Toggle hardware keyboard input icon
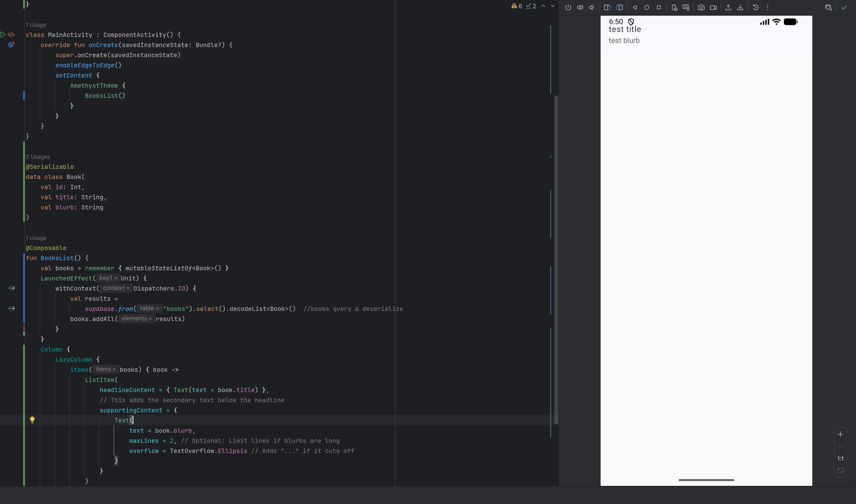This screenshot has width=856, height=504. [x=686, y=7]
